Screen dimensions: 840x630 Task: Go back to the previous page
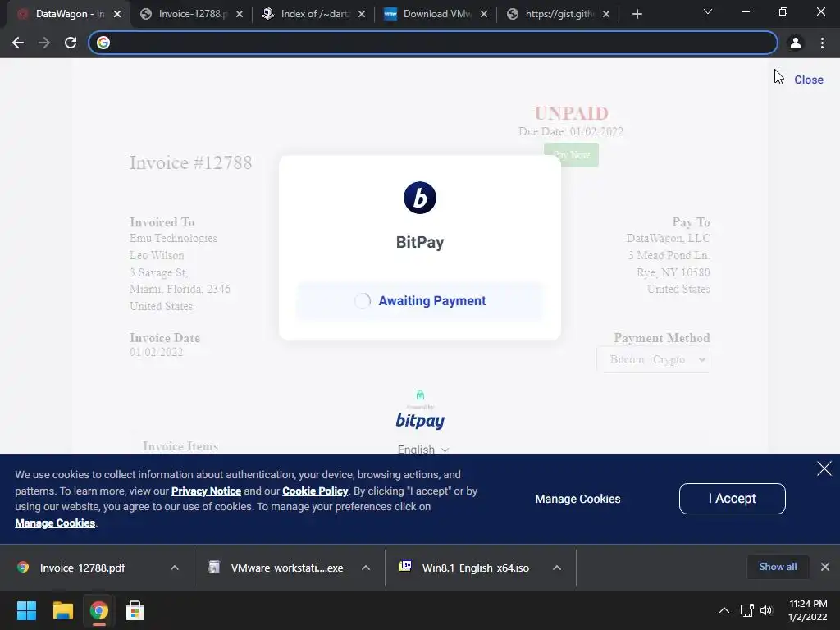coord(18,43)
